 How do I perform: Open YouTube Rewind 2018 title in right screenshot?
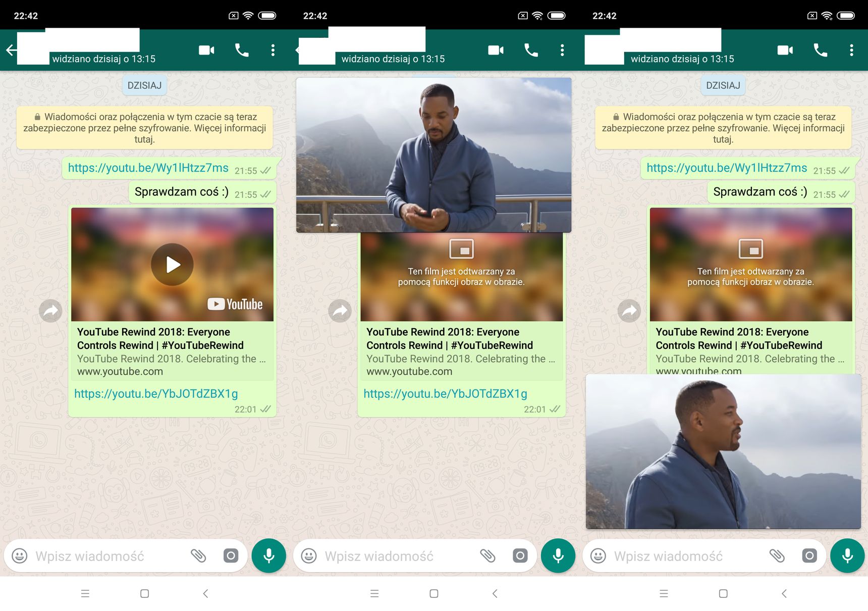(x=739, y=338)
